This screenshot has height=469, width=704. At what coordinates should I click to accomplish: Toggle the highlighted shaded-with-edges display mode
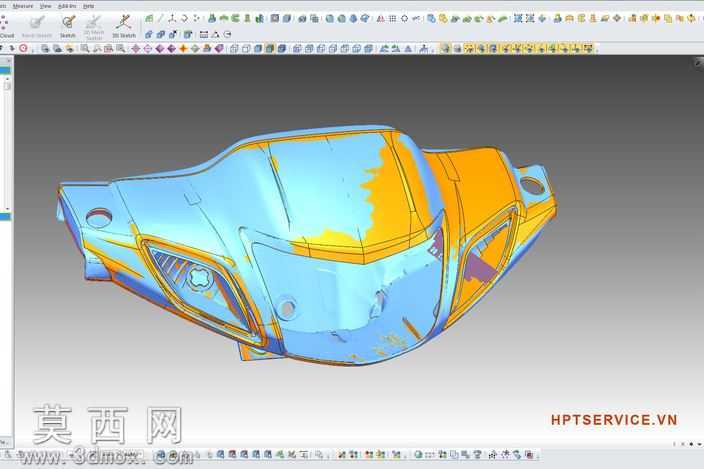click(x=270, y=48)
